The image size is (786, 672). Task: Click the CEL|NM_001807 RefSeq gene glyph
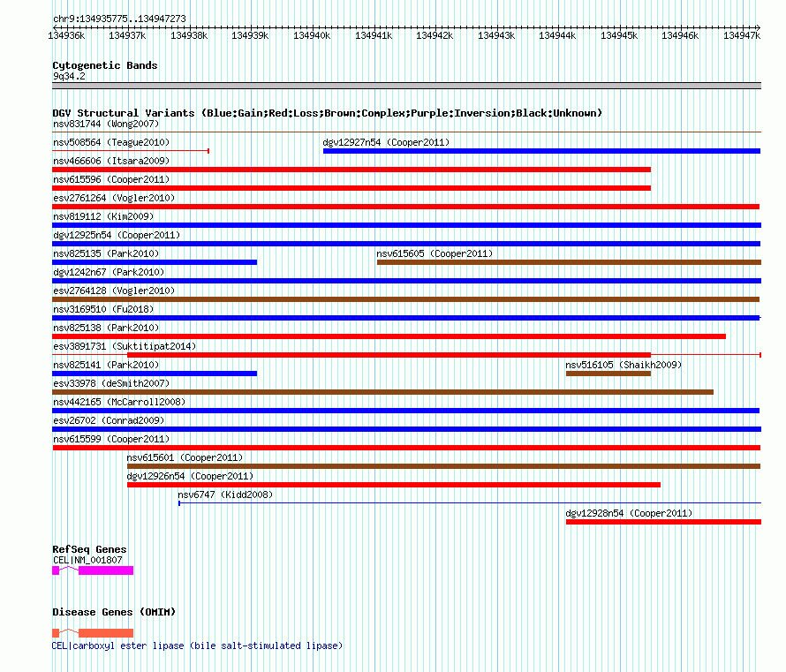click(x=93, y=570)
